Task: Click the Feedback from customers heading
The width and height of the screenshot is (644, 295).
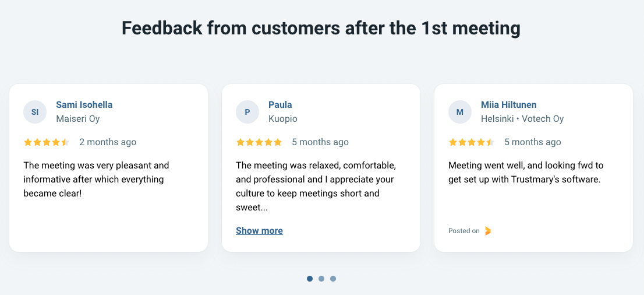Action: click(321, 28)
